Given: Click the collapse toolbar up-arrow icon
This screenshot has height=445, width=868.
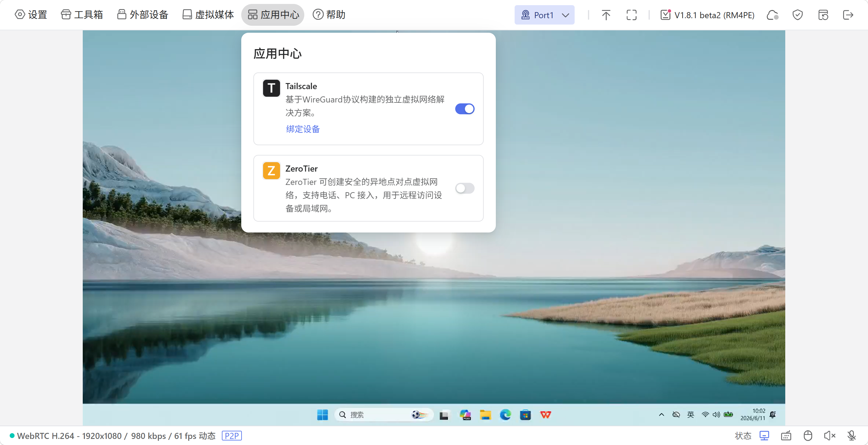Looking at the screenshot, I should pos(606,15).
